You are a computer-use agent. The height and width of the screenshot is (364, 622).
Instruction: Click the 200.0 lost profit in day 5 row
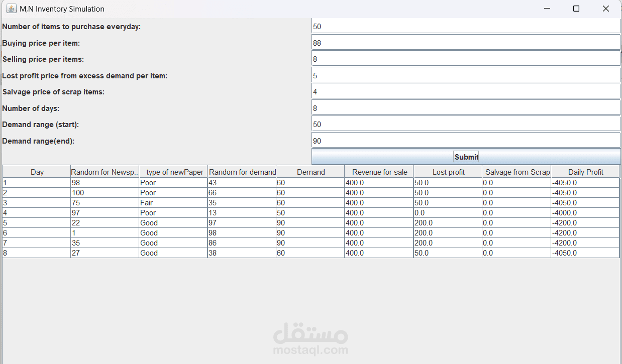tap(448, 223)
